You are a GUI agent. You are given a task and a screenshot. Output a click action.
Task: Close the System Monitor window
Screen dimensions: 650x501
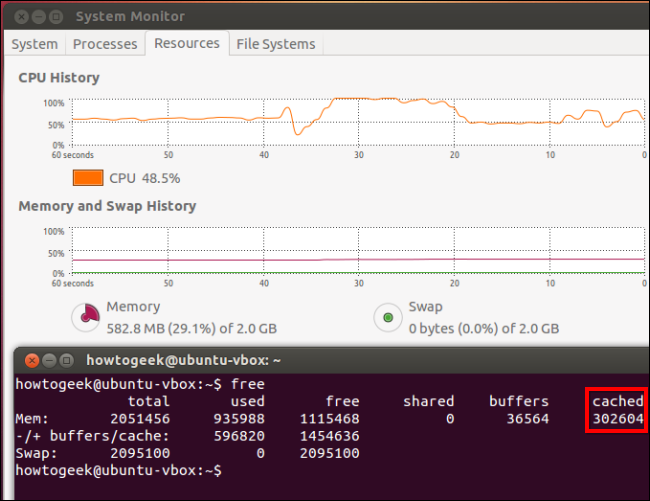pyautogui.click(x=22, y=17)
